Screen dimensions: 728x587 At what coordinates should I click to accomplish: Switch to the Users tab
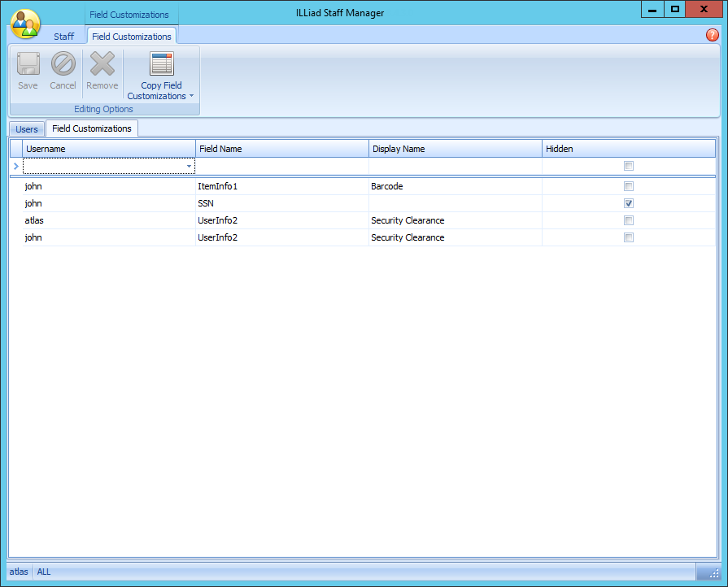pyautogui.click(x=26, y=128)
